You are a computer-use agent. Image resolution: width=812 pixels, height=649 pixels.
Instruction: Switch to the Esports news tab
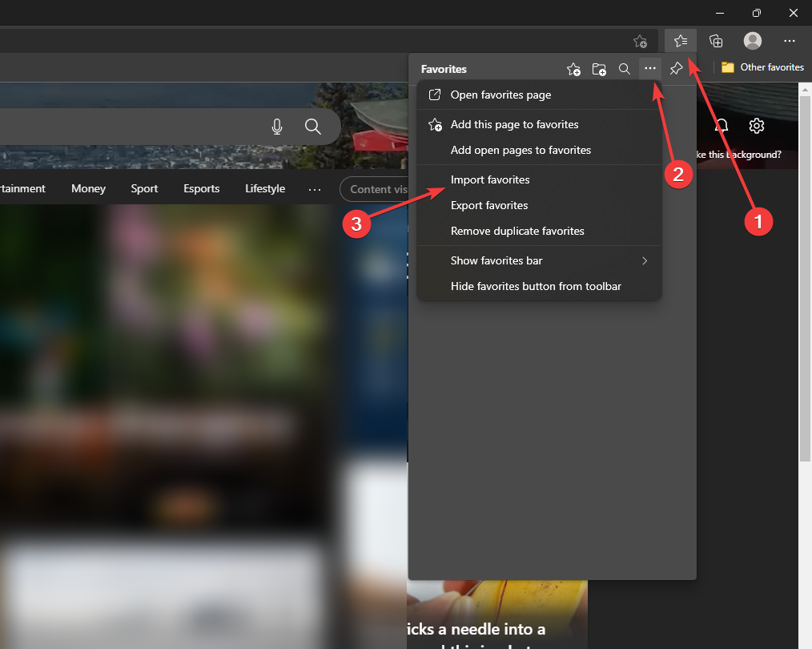[x=201, y=189]
